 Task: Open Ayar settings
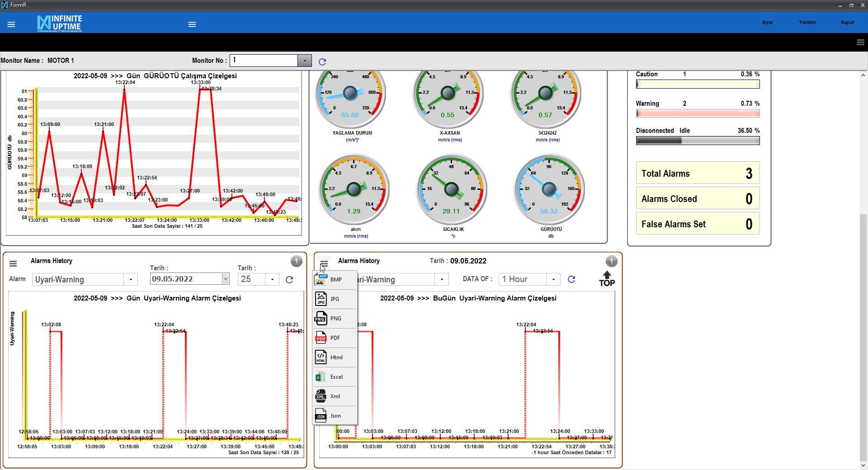point(767,22)
